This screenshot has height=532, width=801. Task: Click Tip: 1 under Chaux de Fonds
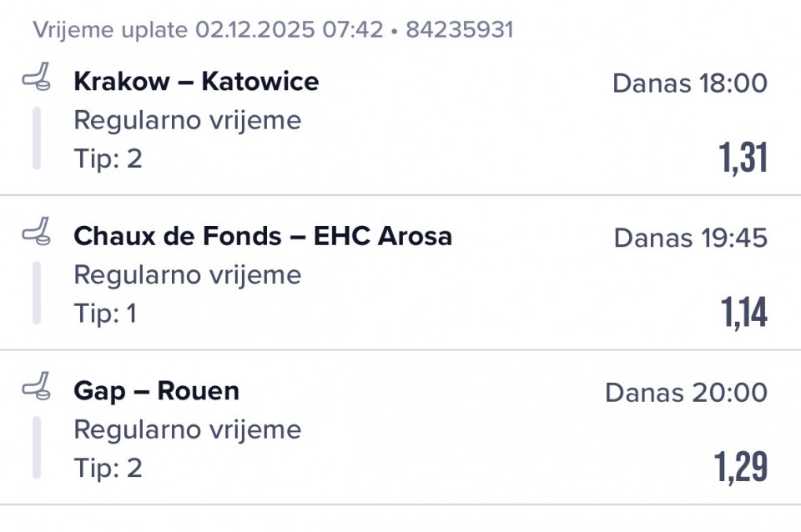(105, 314)
